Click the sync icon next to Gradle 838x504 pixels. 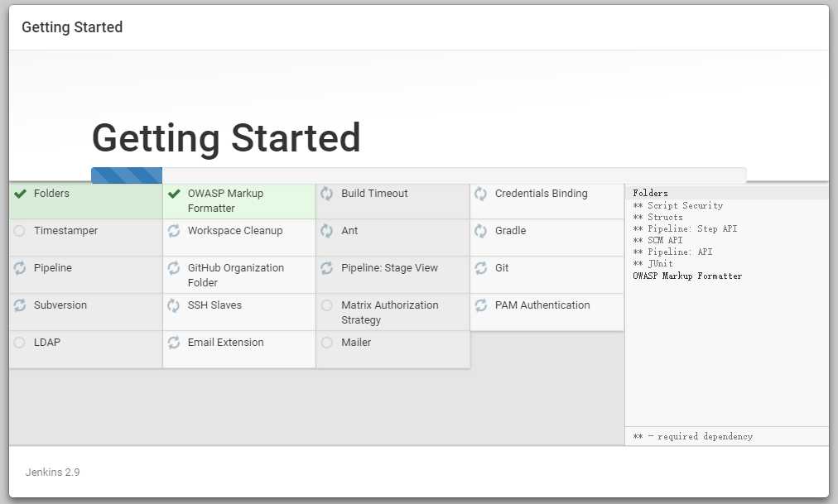click(480, 231)
